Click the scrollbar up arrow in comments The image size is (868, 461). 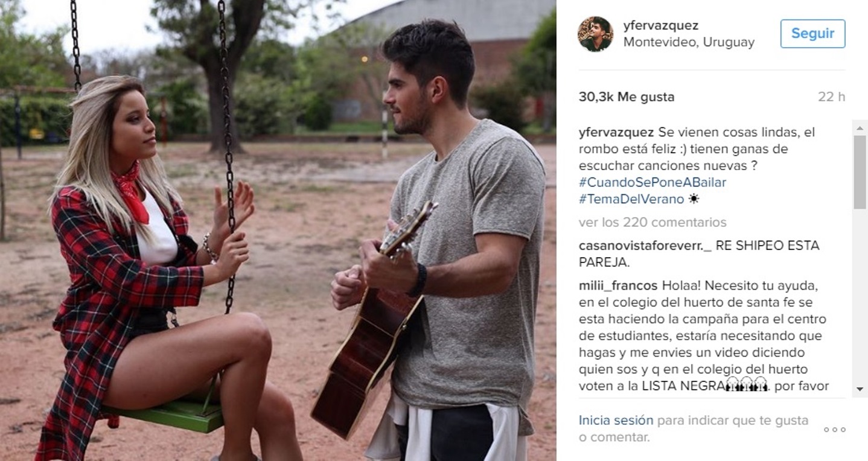click(x=860, y=127)
